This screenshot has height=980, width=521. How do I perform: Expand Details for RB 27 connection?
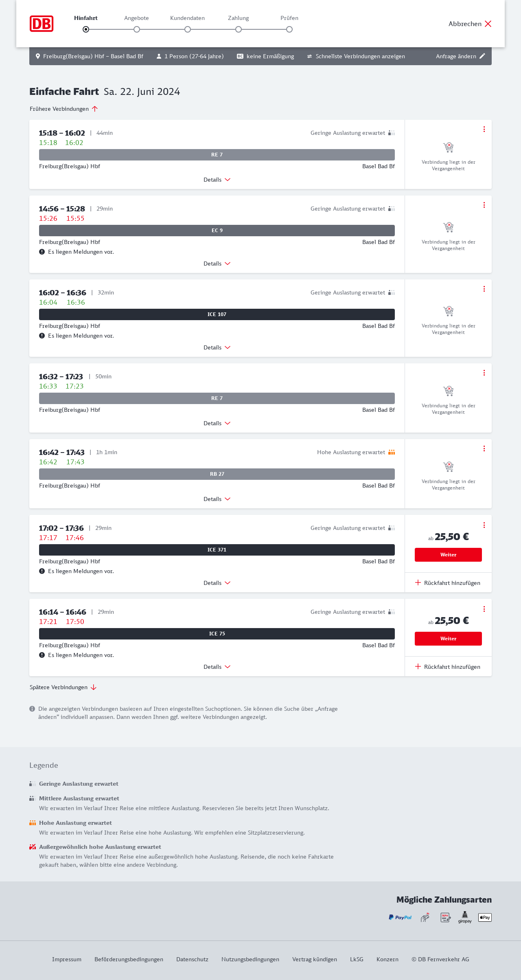[217, 499]
